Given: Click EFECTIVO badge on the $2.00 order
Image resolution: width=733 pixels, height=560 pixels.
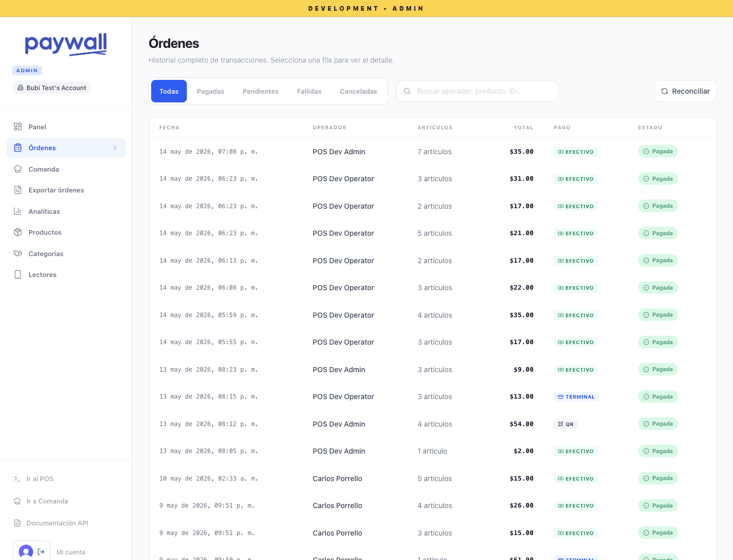Looking at the screenshot, I should tap(576, 451).
